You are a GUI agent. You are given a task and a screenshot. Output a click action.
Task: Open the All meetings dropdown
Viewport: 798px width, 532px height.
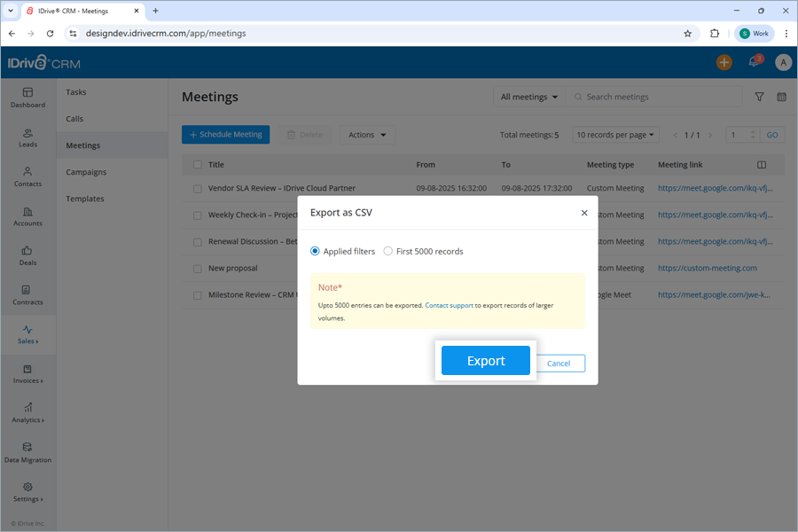(528, 96)
